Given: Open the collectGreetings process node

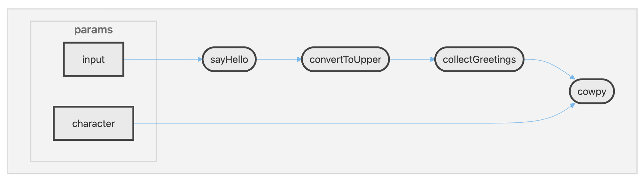Looking at the screenshot, I should click(x=479, y=59).
